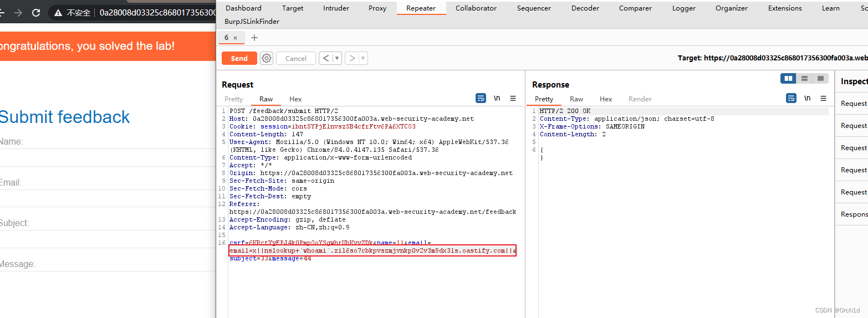Viewport: 868px width, 318px height.
Task: Click the browser forward arrow
Action: pos(17,13)
